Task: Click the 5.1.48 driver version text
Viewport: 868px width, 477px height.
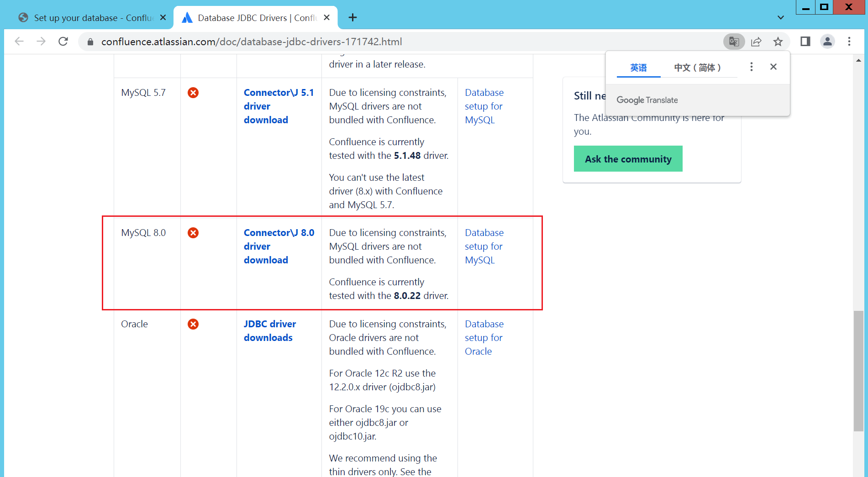Action: pyautogui.click(x=407, y=156)
